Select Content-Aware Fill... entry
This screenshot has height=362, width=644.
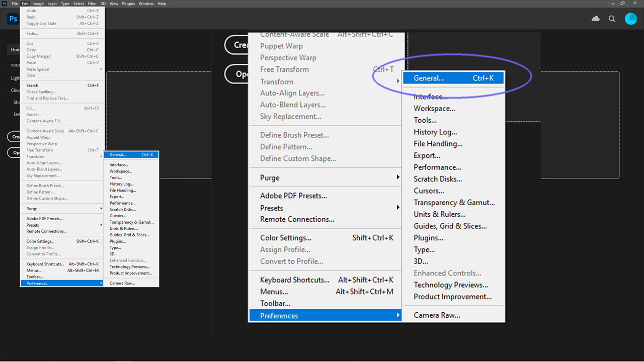(x=62, y=121)
